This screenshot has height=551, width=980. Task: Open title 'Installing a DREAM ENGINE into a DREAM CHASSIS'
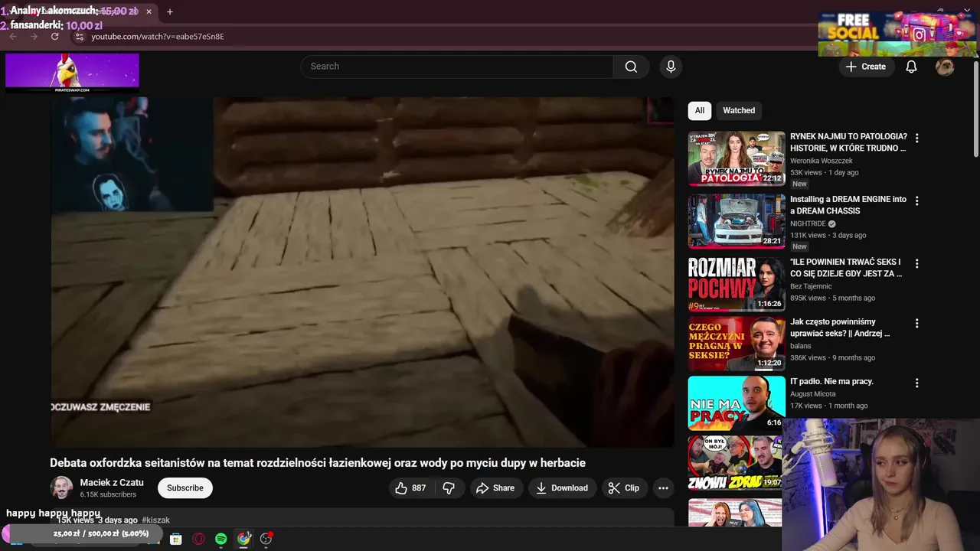848,205
